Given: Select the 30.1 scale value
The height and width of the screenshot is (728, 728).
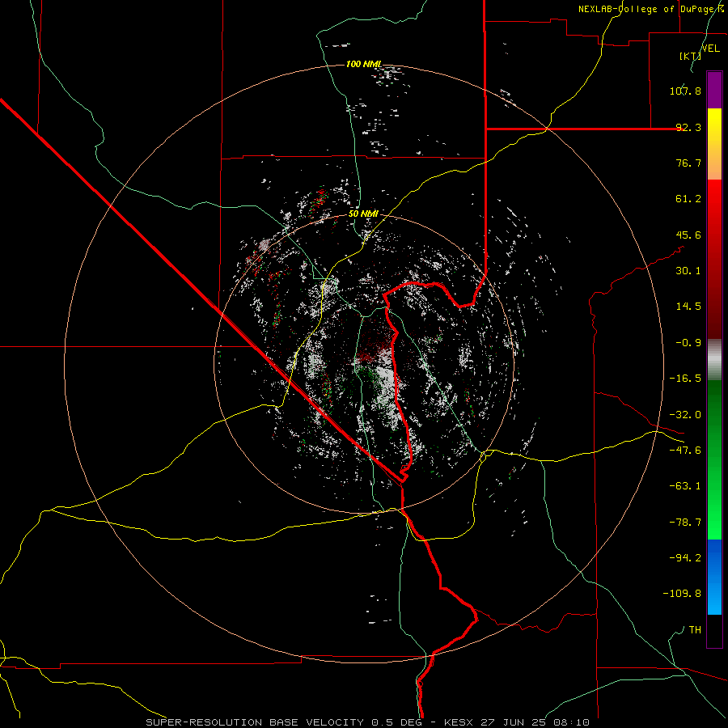Looking at the screenshot, I should point(688,271).
